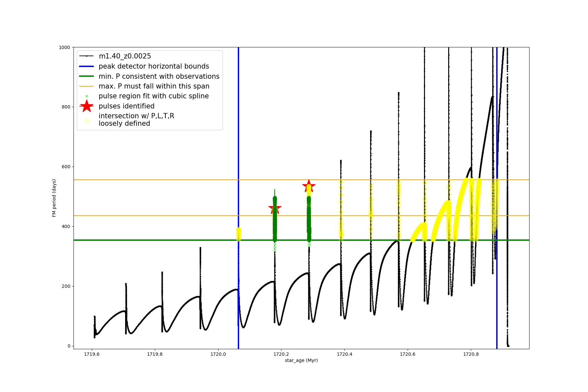Click the red star marker near 1720.2 Myr

click(x=275, y=208)
